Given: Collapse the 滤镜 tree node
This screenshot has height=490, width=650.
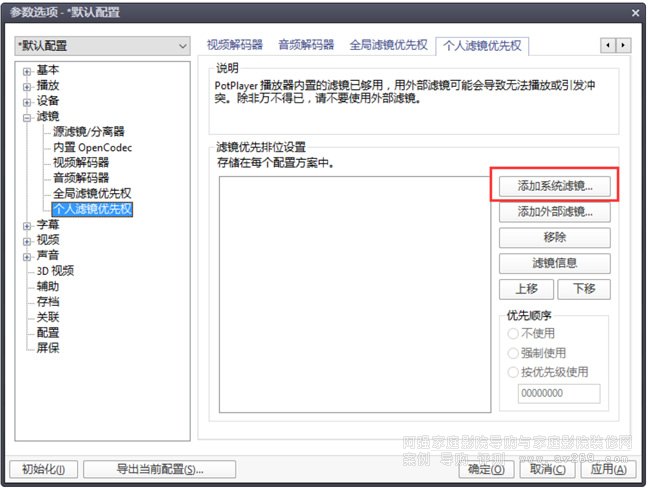Looking at the screenshot, I should 27,118.
